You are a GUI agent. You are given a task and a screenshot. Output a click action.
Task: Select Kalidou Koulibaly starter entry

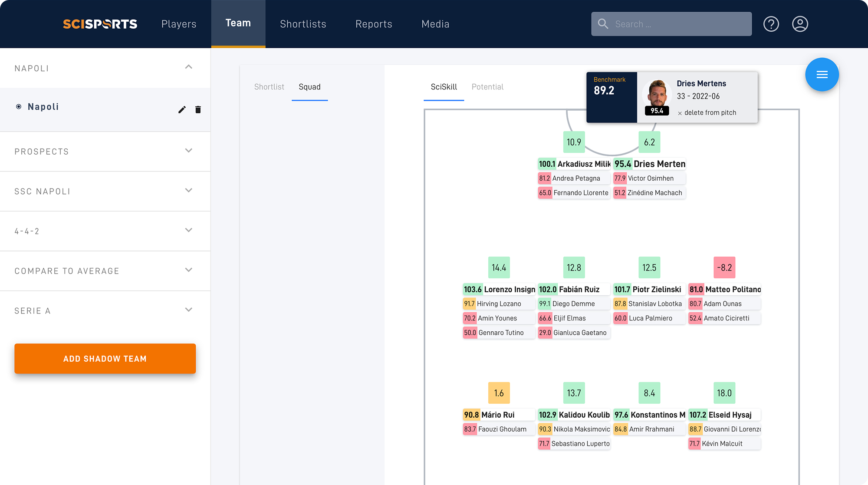574,415
